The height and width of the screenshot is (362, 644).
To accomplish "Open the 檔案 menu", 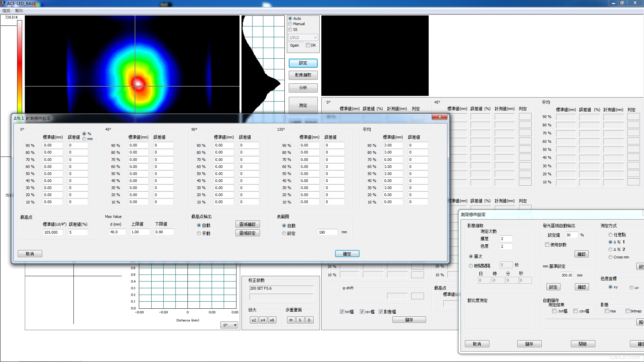I will click(x=6, y=11).
